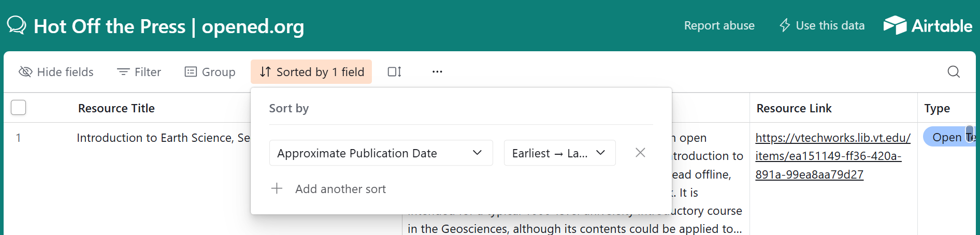Click the Resource Title column header

(x=117, y=108)
